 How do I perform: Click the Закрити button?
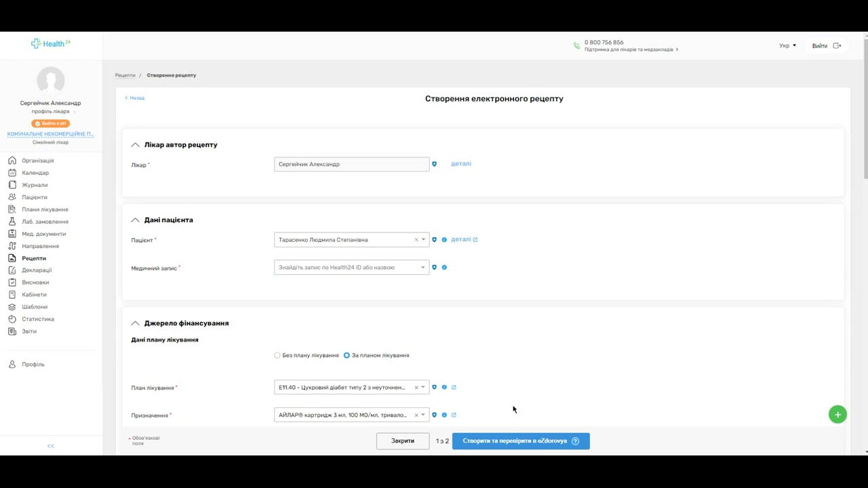403,441
